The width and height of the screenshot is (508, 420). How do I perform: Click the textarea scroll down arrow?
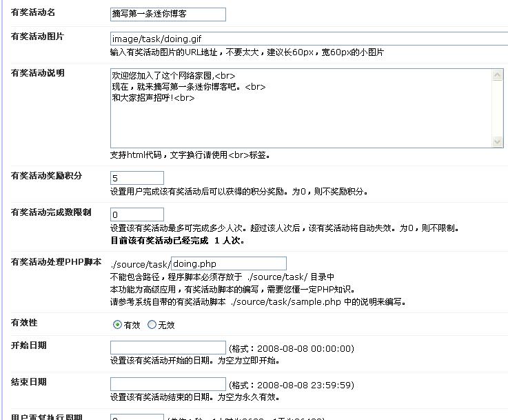tap(497, 141)
